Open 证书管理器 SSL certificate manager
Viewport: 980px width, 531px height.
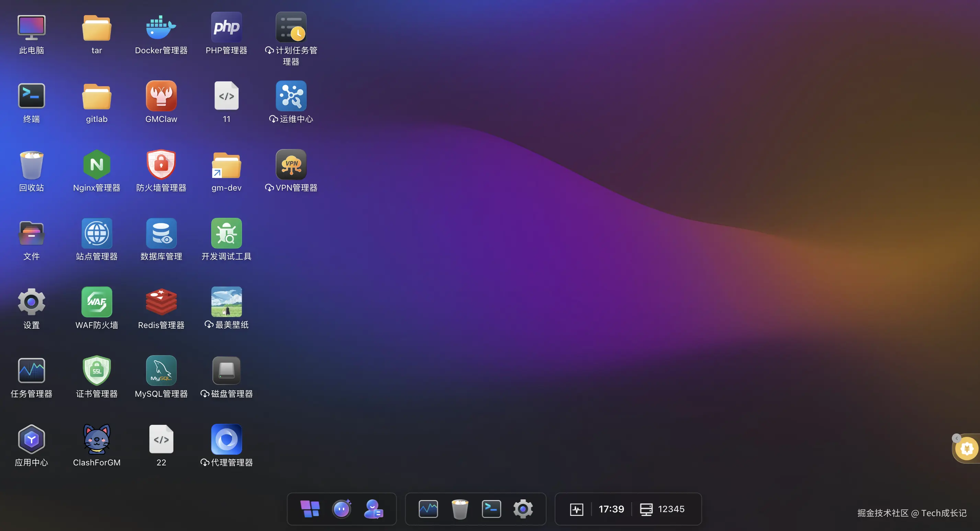[96, 370]
